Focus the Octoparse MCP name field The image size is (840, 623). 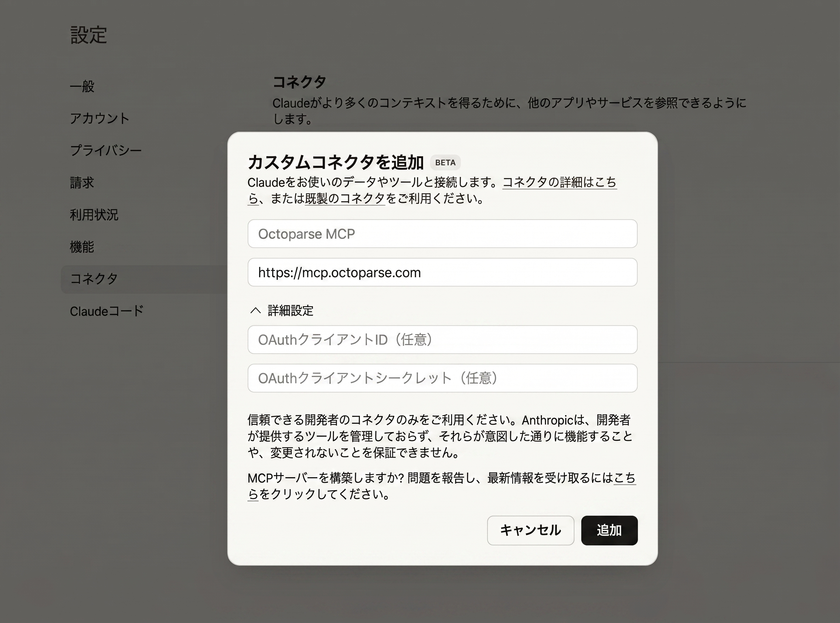pyautogui.click(x=442, y=234)
